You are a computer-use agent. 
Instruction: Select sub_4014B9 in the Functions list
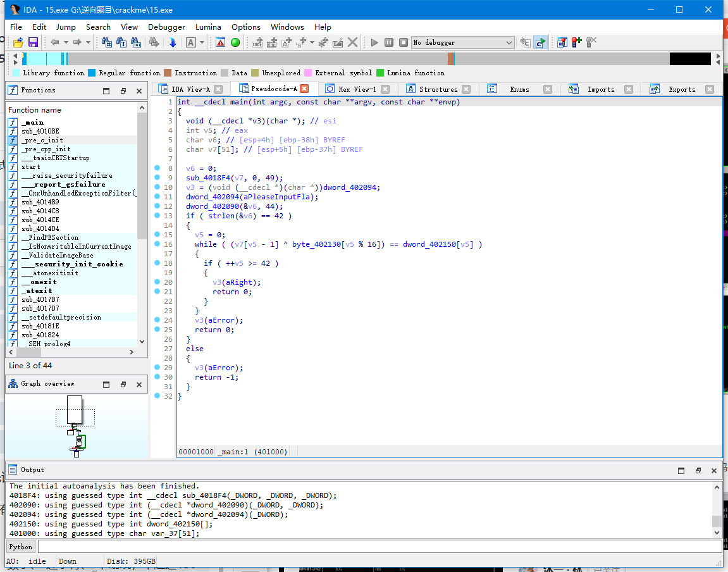pos(40,202)
